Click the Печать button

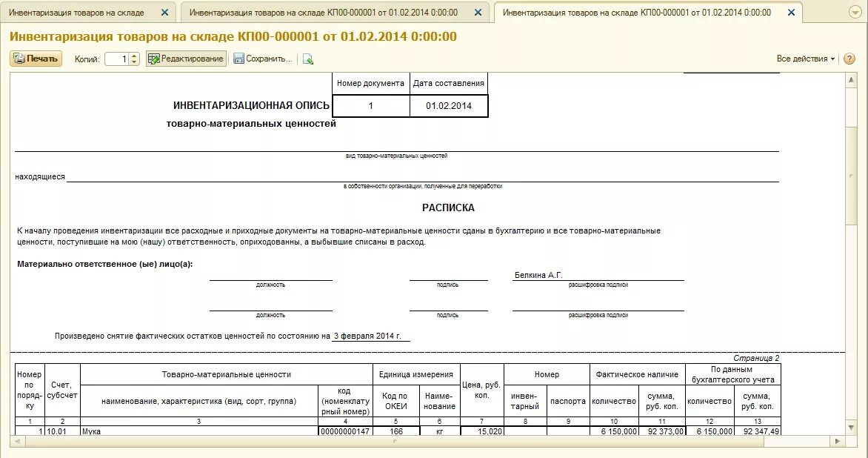click(36, 59)
